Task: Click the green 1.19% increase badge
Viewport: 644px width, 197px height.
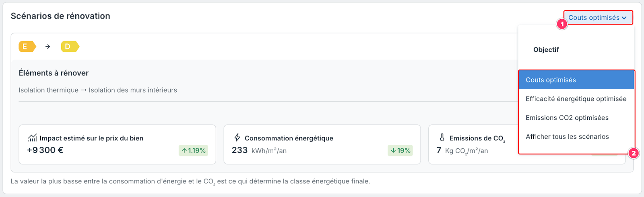Action: 193,150
